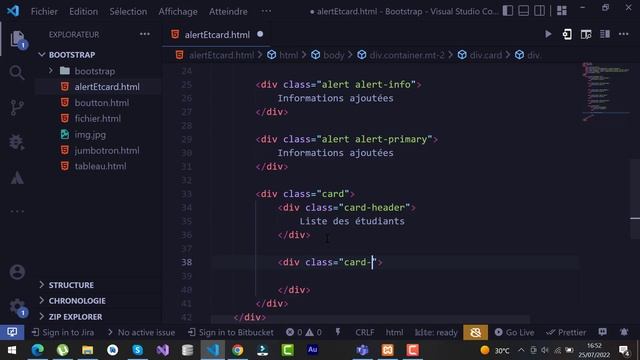Image resolution: width=640 pixels, height=360 pixels.
Task: Open notifications bell in status bar
Action: (624, 332)
